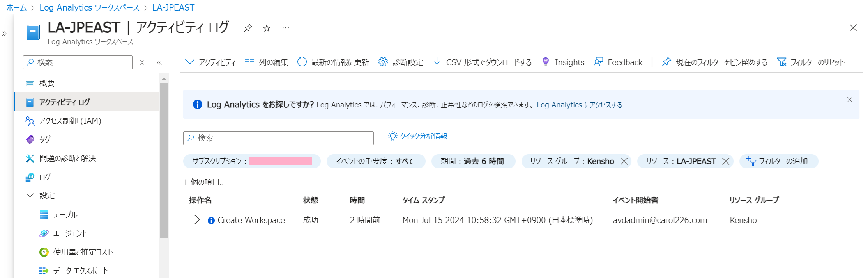Viewport: 868px width, 278px height.
Task: Remove the リソース LA-JPEAST filter
Action: (726, 161)
